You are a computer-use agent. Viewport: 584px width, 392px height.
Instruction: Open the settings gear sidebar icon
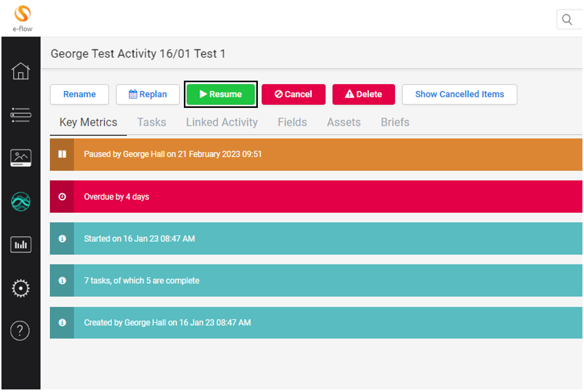pos(21,288)
